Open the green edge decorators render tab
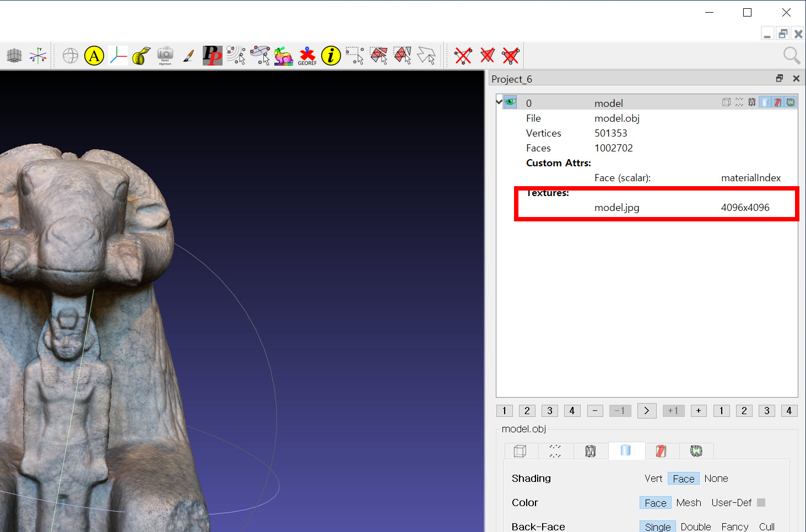Image resolution: width=806 pixels, height=532 pixels. coord(696,451)
